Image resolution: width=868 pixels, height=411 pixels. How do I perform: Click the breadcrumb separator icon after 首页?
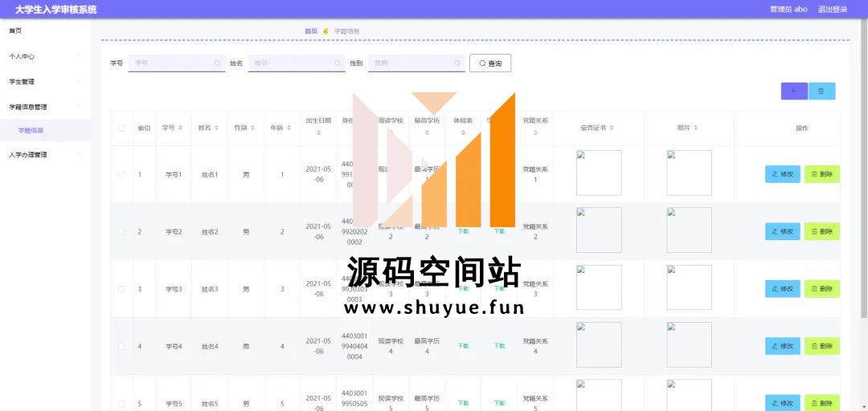click(x=325, y=31)
